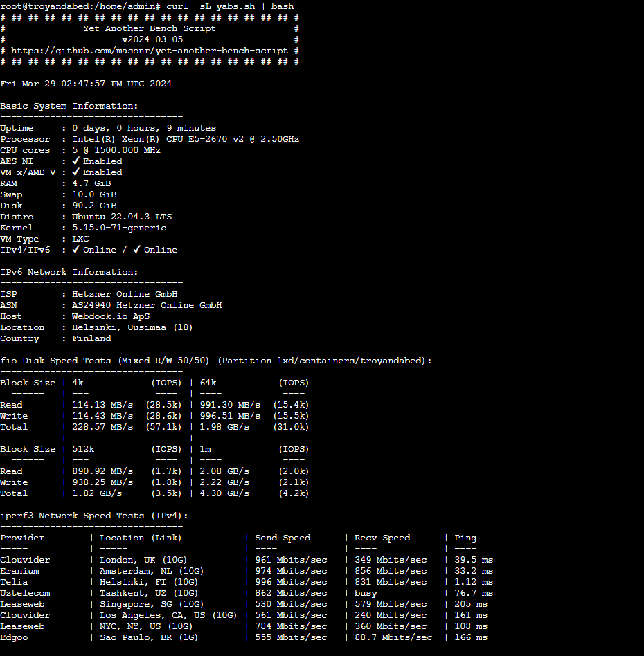This screenshot has height=656, width=644.
Task: Click the 5.15.0-71-generic kernel version
Action: click(x=119, y=228)
